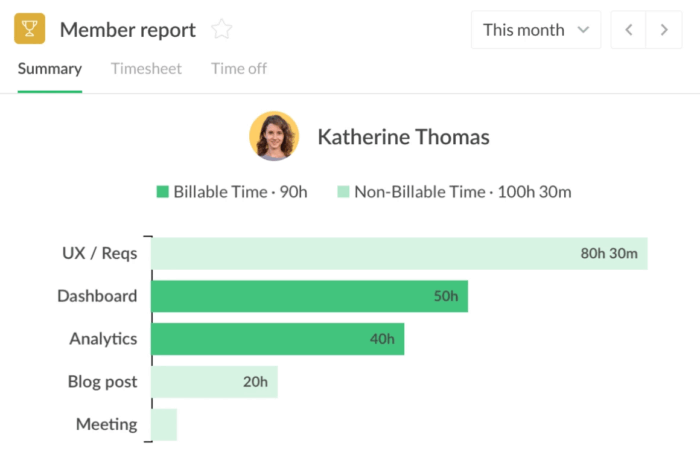Select the UX / Reqs 80h 30m bar
The width and height of the screenshot is (700, 463).
click(399, 253)
